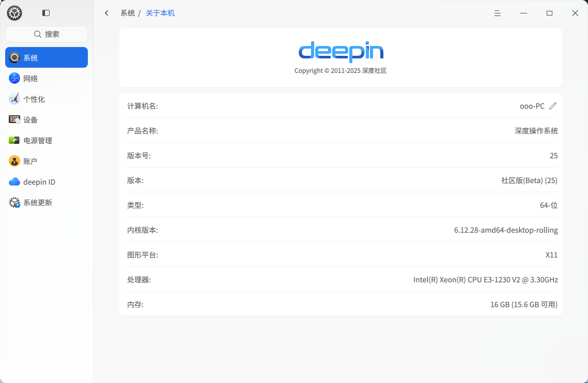Maximize the Control Center window

549,13
